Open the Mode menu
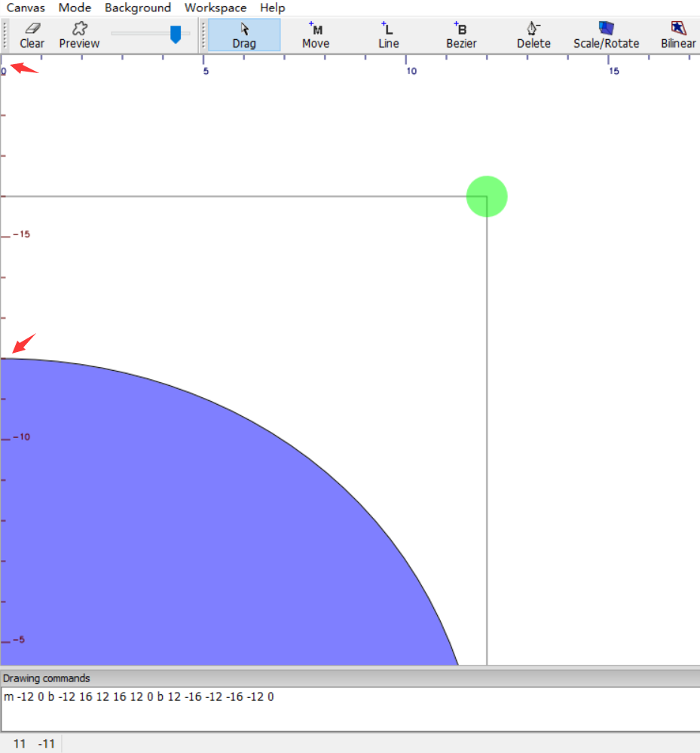This screenshot has height=753, width=700. (75, 8)
